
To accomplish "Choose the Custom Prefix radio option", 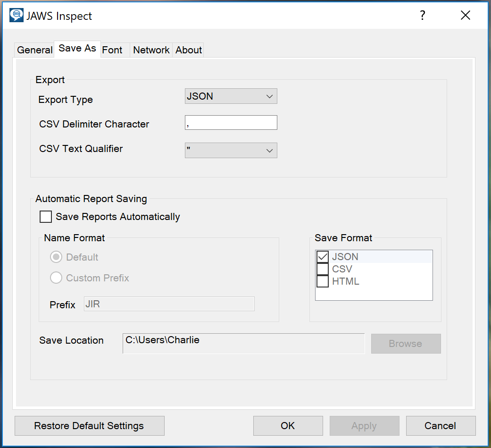I will coord(56,278).
